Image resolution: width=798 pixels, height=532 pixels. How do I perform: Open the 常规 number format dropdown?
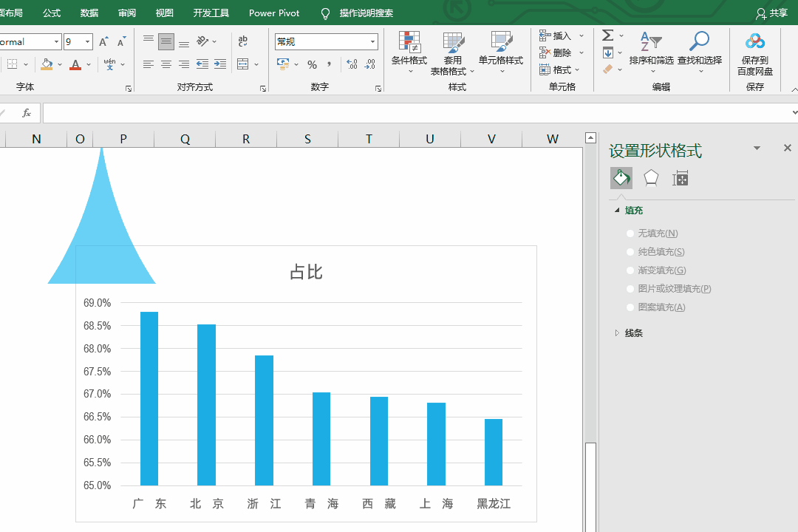coord(372,42)
